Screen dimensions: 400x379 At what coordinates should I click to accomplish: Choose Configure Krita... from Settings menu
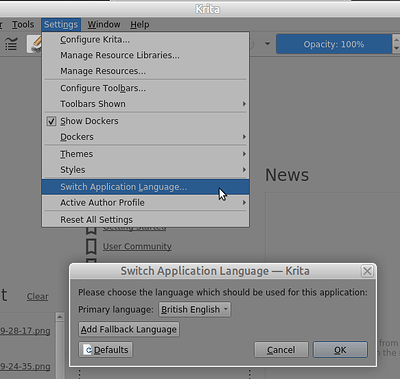click(x=146, y=40)
